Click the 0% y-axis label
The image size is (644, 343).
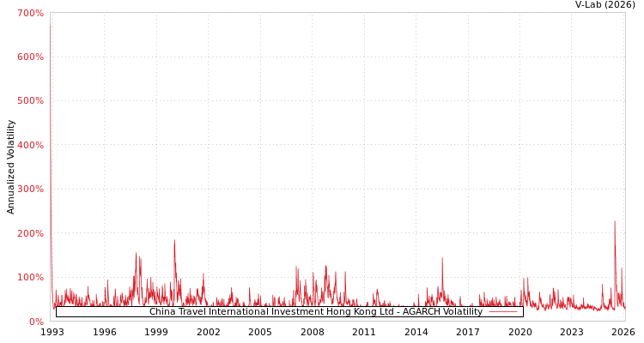tap(36, 322)
